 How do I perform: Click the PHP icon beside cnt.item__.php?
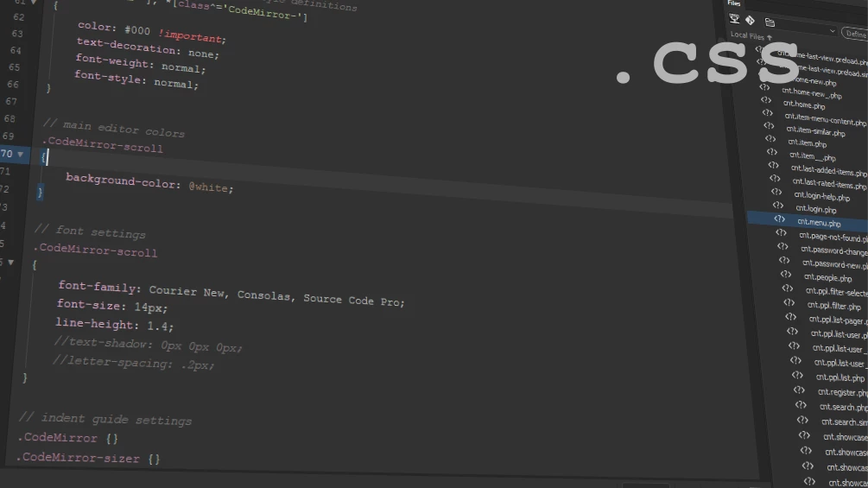point(772,152)
